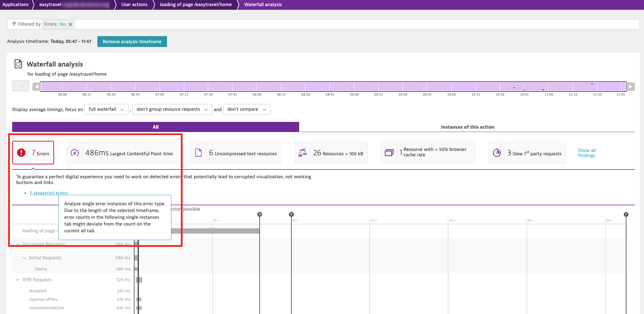Image resolution: width=644 pixels, height=314 pixels.
Task: Click the Resources > 100 kB scale icon
Action: pyautogui.click(x=303, y=153)
